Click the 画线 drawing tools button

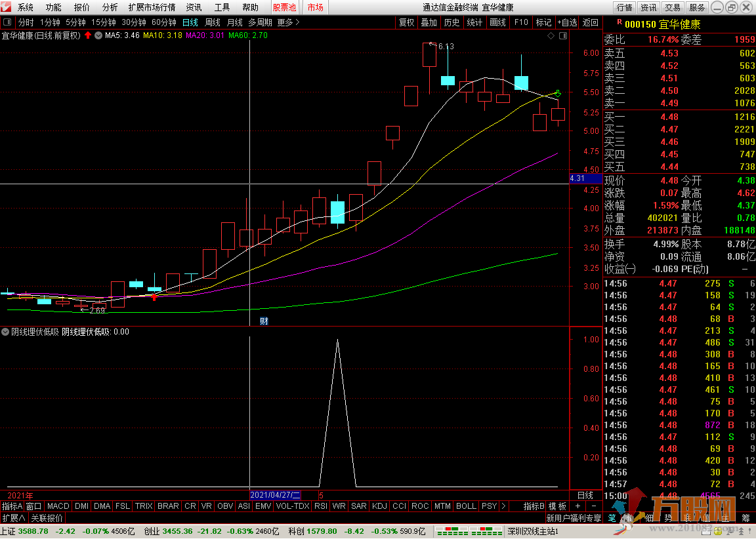[x=497, y=23]
